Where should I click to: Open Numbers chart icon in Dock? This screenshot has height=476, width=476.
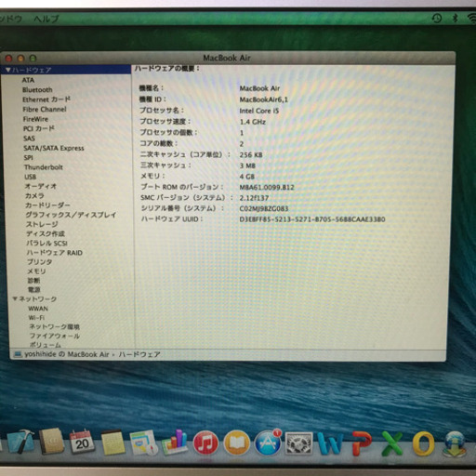point(175,442)
